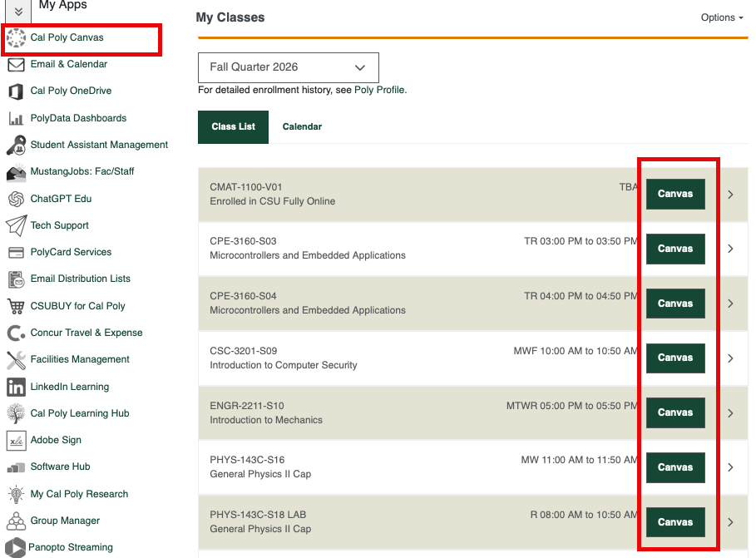Open the Software Hub link

pos(60,467)
